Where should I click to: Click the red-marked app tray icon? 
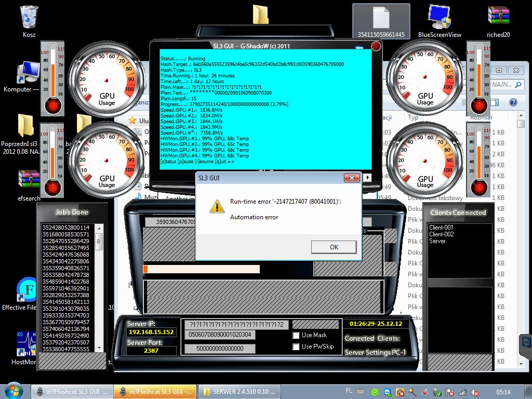(x=400, y=392)
